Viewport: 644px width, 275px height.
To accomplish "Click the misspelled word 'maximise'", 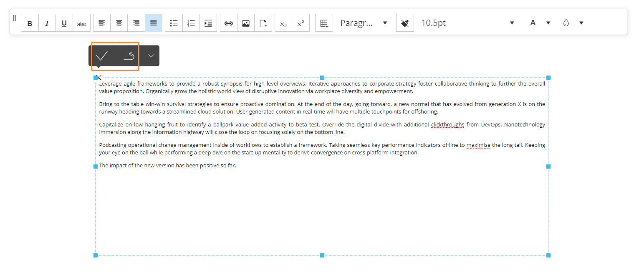I will pos(478,145).
